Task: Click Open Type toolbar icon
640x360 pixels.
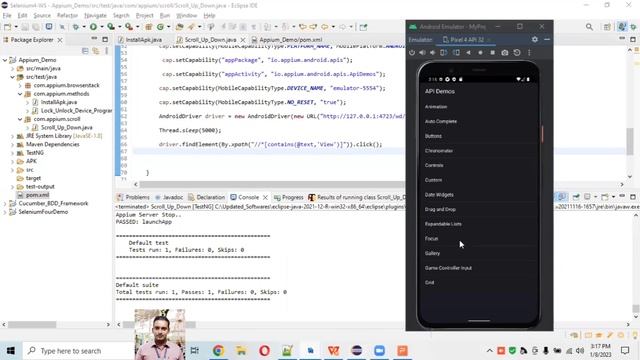Action: pos(179,27)
